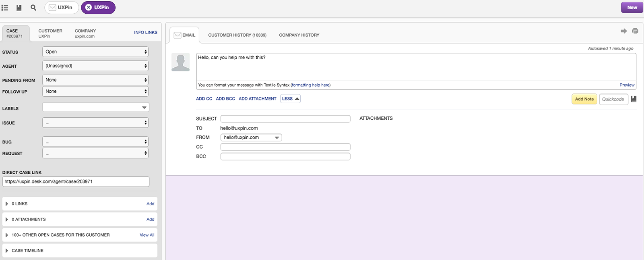Switch to the white UXPin email tab
The width and height of the screenshot is (644, 260).
click(x=61, y=7)
